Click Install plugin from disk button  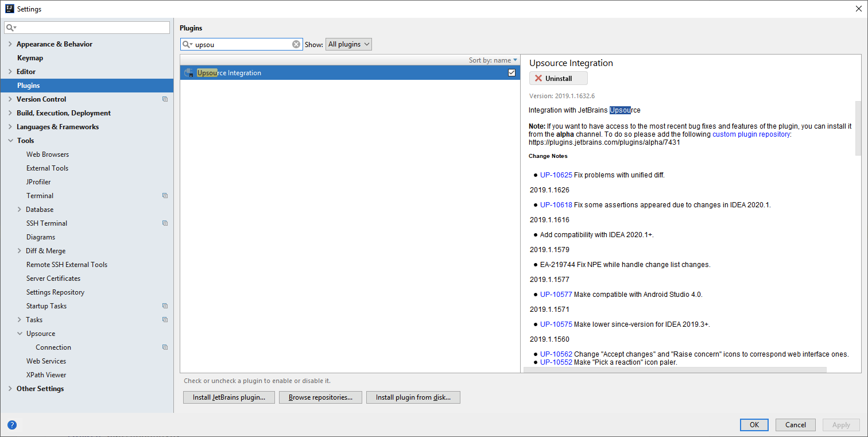tap(413, 397)
